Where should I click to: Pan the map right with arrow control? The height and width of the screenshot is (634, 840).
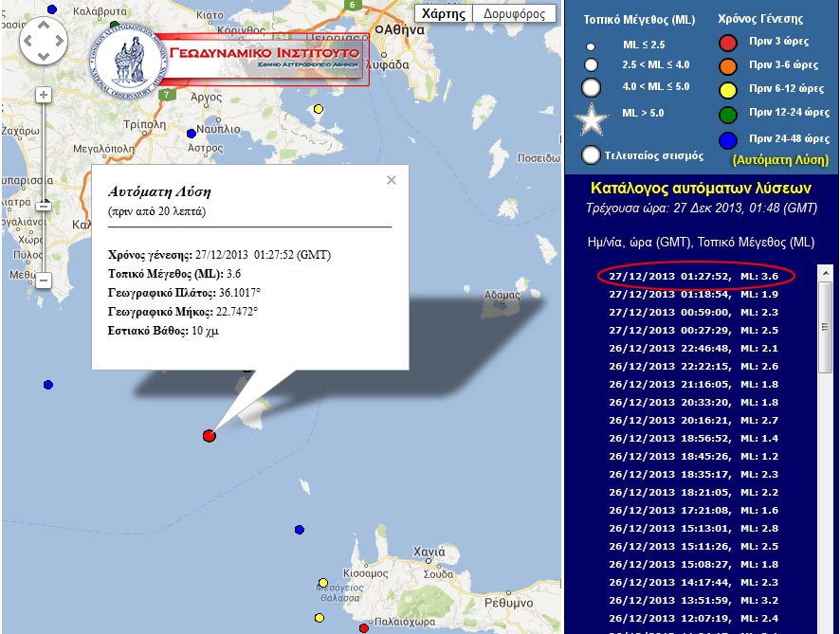coord(60,42)
